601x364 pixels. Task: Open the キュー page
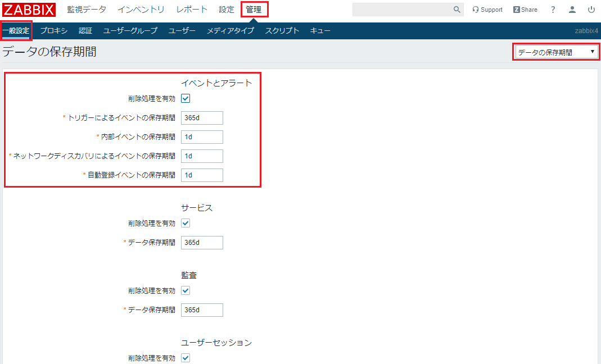[320, 30]
